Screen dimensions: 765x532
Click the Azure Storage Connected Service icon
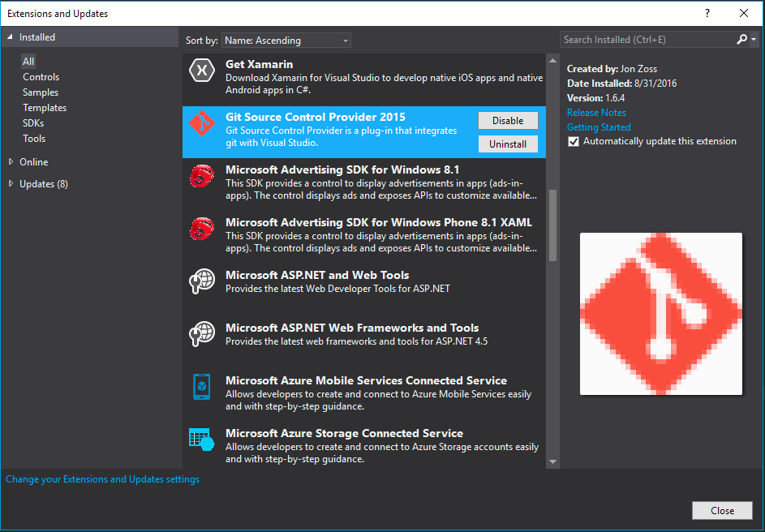(201, 440)
